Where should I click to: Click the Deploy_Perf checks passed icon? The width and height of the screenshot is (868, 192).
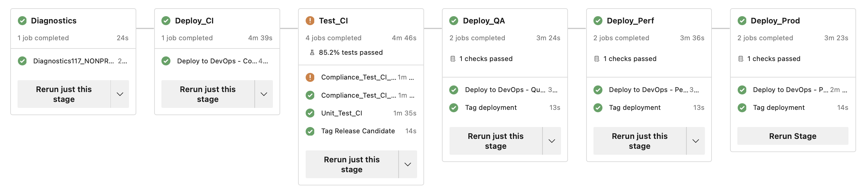point(597,59)
